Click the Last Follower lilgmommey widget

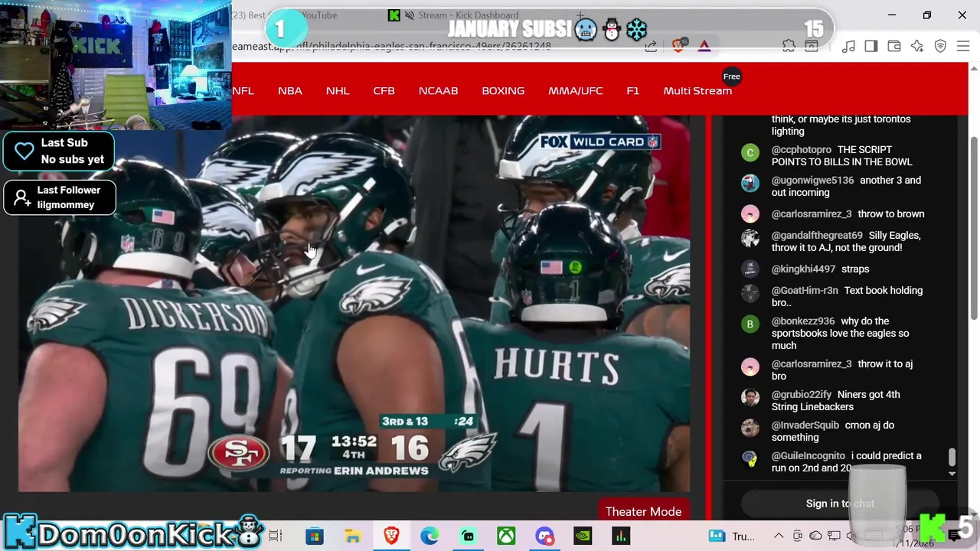click(x=59, y=197)
